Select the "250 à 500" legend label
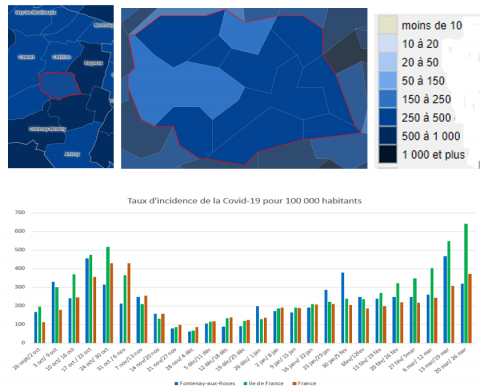Image resolution: width=480 pixels, height=389 pixels. [x=426, y=118]
